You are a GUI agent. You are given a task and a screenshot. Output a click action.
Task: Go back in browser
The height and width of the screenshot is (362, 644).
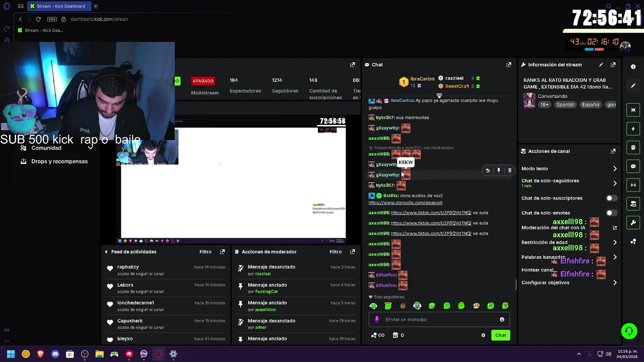(x=20, y=19)
